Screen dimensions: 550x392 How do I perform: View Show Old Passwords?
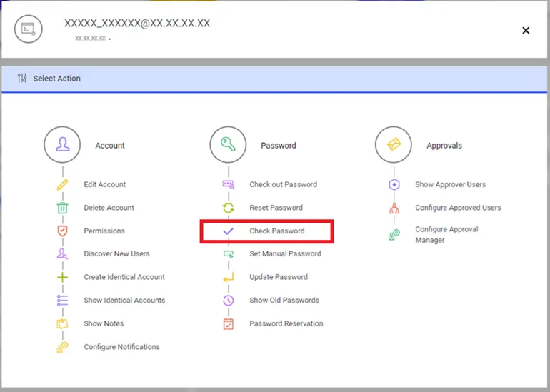point(284,300)
